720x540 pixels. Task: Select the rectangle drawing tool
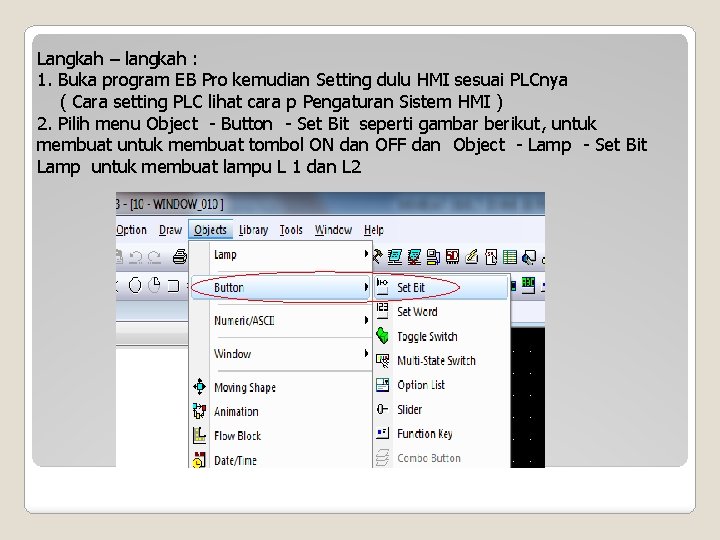coord(173,286)
